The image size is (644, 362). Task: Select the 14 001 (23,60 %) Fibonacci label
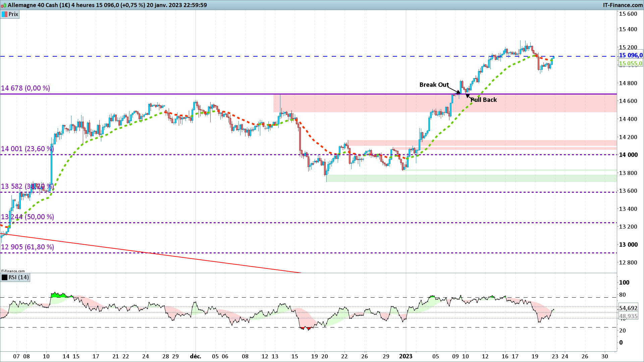27,148
